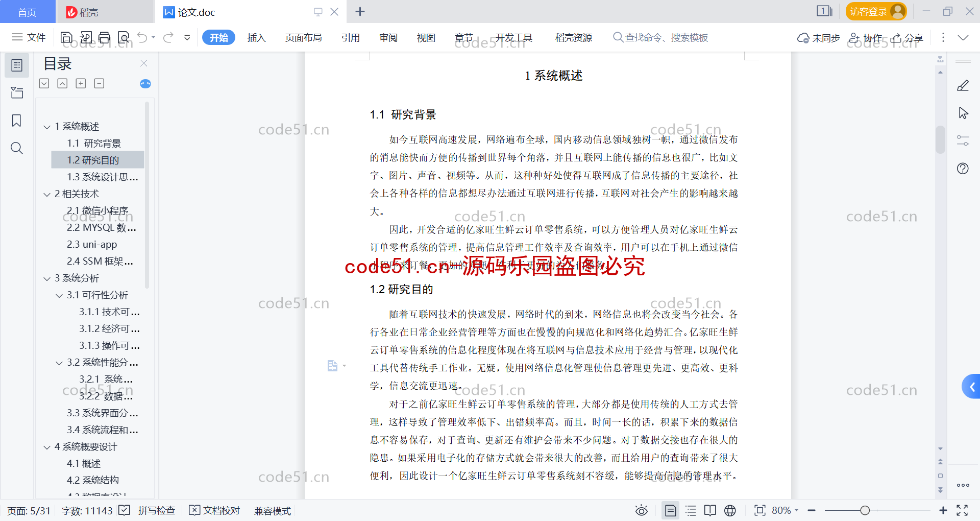Collapse 2 相关技术 tree node

[47, 194]
